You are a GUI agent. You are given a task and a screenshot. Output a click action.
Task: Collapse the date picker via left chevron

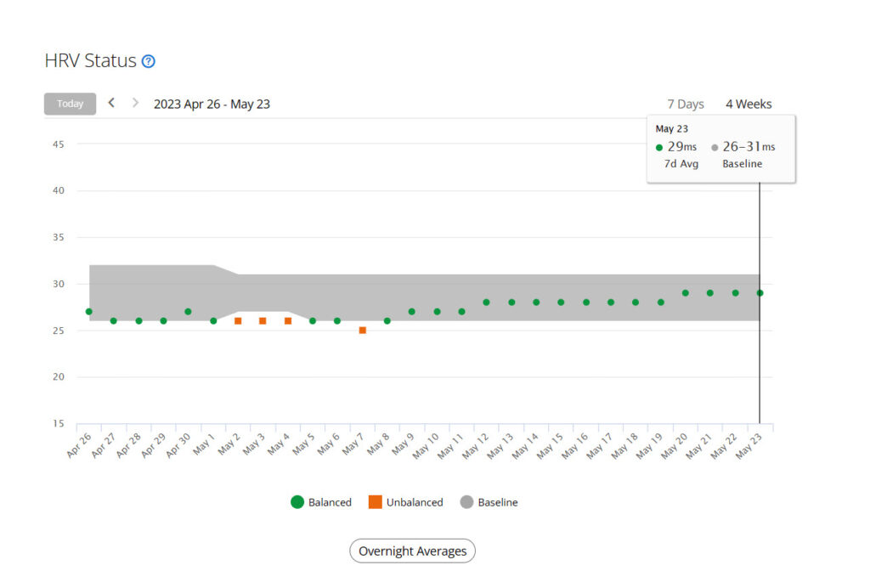(111, 103)
